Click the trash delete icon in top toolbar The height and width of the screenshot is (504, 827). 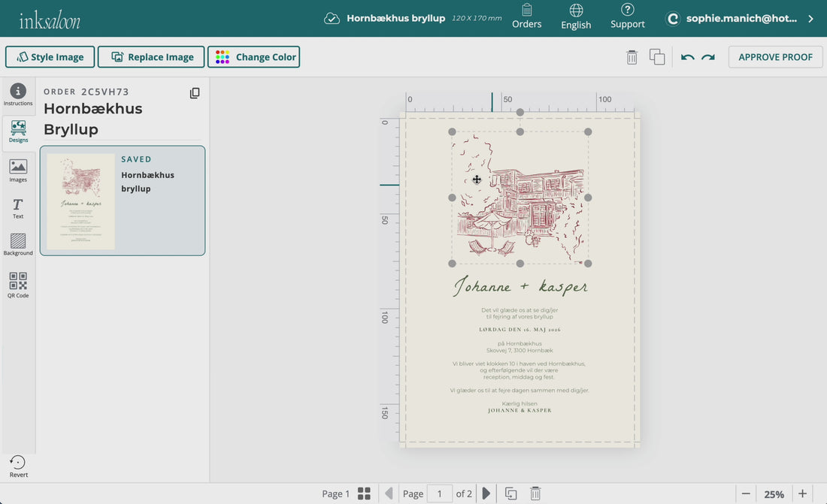pyautogui.click(x=632, y=57)
